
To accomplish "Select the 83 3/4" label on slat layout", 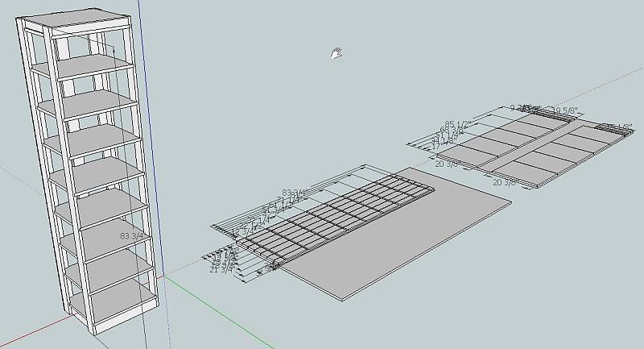I will point(295,193).
